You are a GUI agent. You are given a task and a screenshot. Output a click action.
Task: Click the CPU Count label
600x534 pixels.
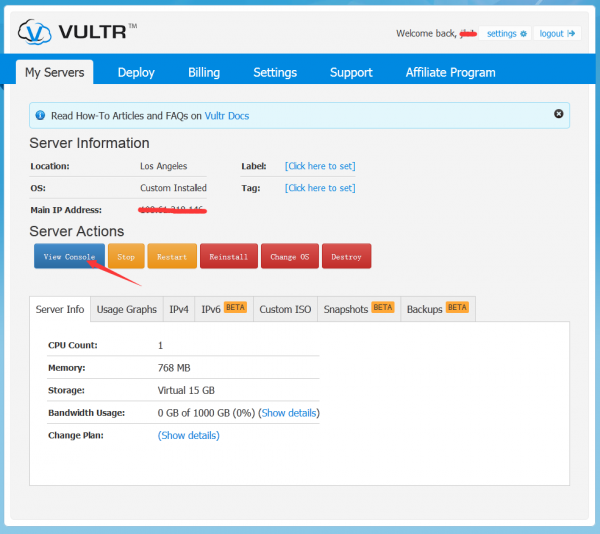73,345
